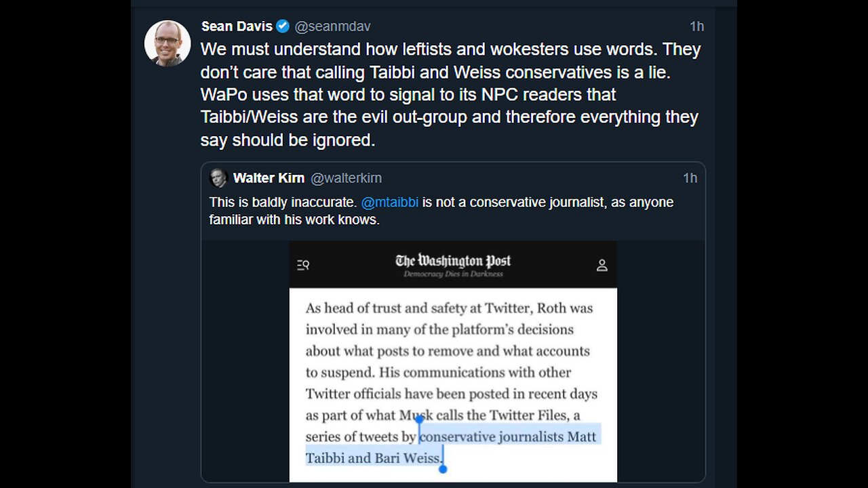
Task: Open the Walter Kirn display name
Action: [269, 178]
